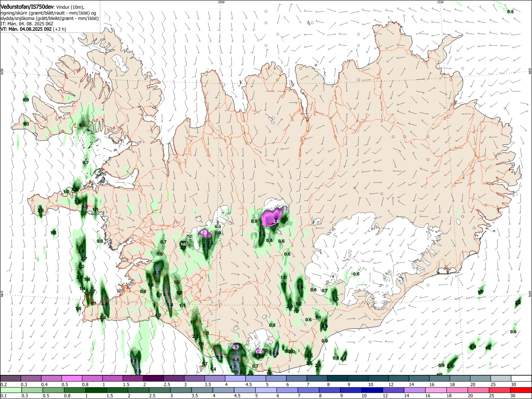Pick the 0.2 swatch in the upper snow legend
Screen dimensions: 532x399
coord(10,378)
